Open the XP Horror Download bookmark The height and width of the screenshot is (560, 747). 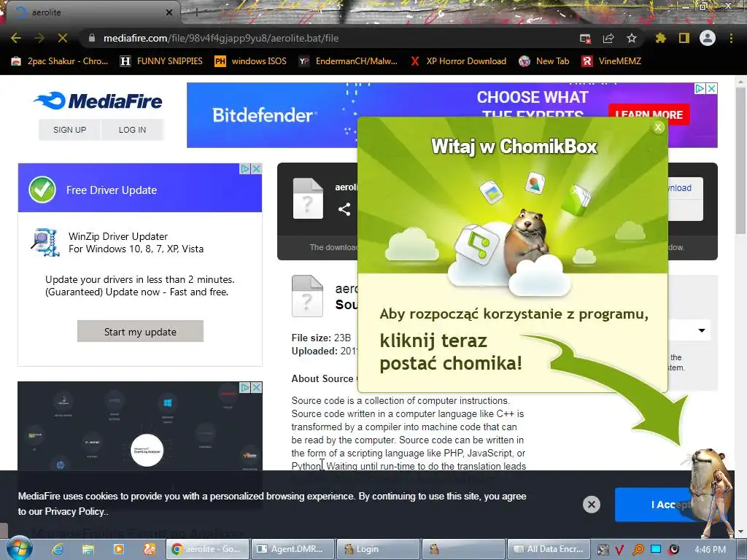pyautogui.click(x=458, y=61)
